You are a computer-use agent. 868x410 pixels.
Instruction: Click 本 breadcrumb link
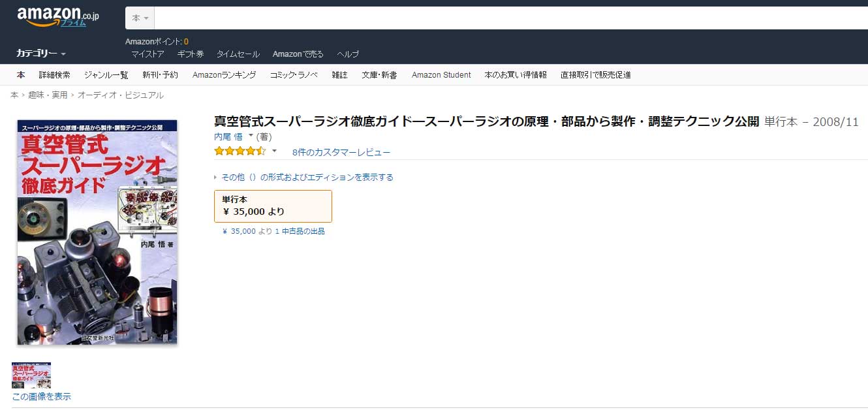click(14, 95)
